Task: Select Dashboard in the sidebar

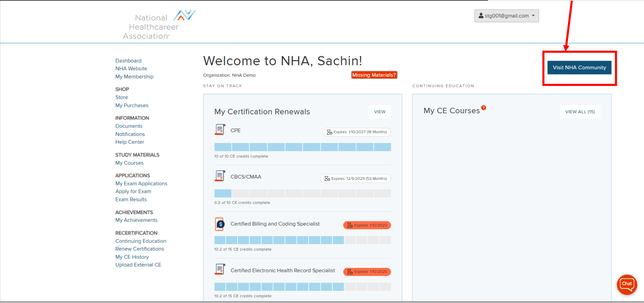Action: click(128, 60)
